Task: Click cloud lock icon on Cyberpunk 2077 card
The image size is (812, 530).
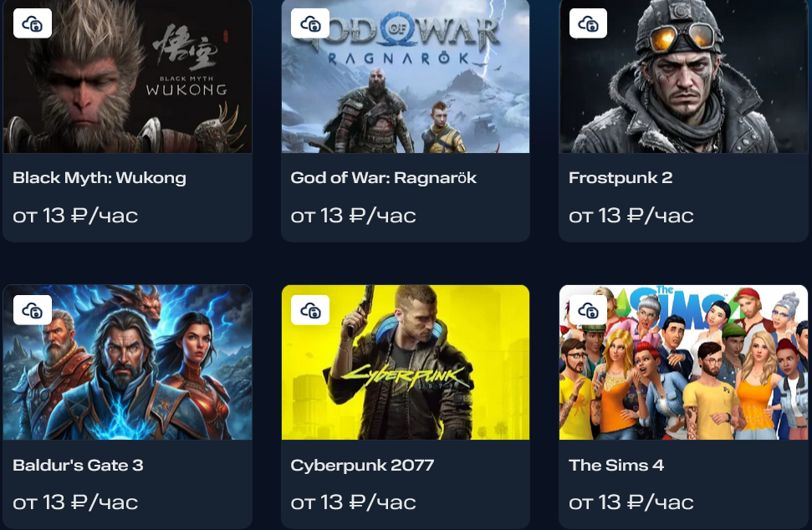Action: (x=310, y=310)
